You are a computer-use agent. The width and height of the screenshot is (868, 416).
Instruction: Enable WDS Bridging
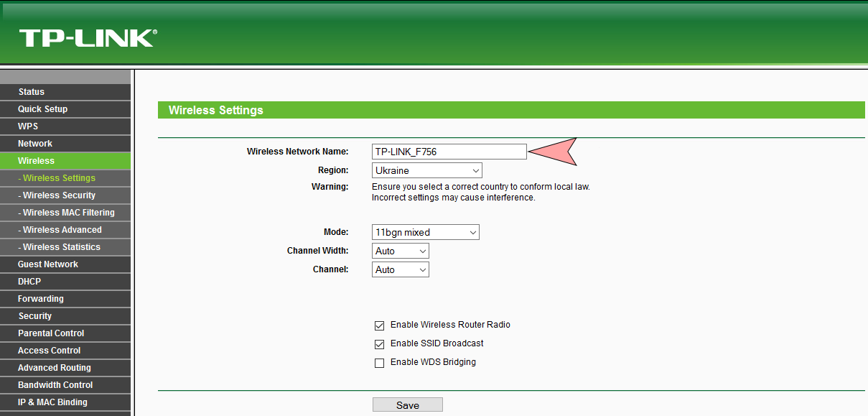(379, 362)
